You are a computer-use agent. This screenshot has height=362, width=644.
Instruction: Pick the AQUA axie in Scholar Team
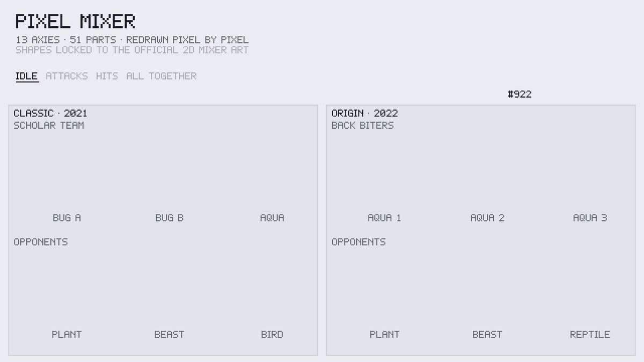pos(272,218)
